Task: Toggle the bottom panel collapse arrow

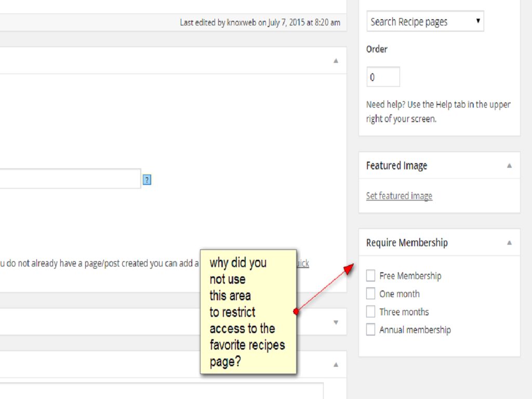Action: point(336,364)
